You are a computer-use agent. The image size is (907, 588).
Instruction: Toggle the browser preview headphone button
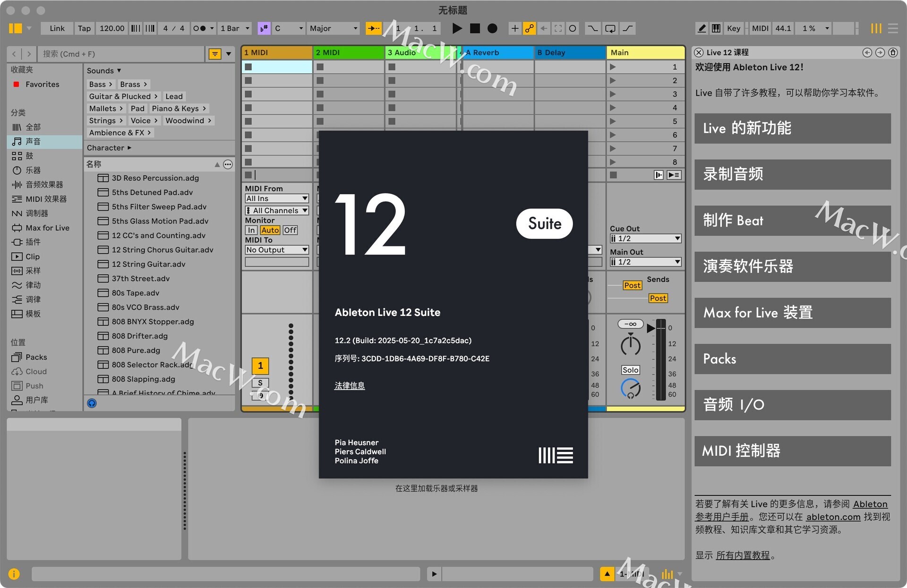(x=92, y=403)
